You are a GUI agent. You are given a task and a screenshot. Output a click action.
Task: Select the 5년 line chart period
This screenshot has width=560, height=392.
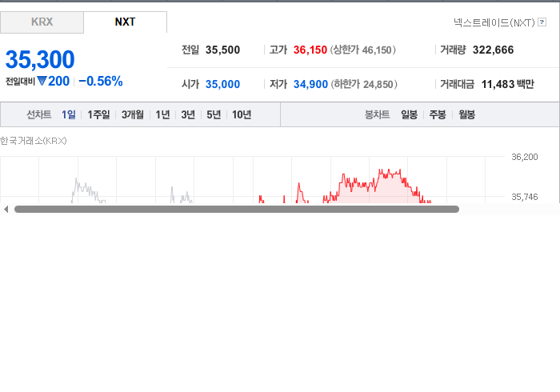click(214, 114)
